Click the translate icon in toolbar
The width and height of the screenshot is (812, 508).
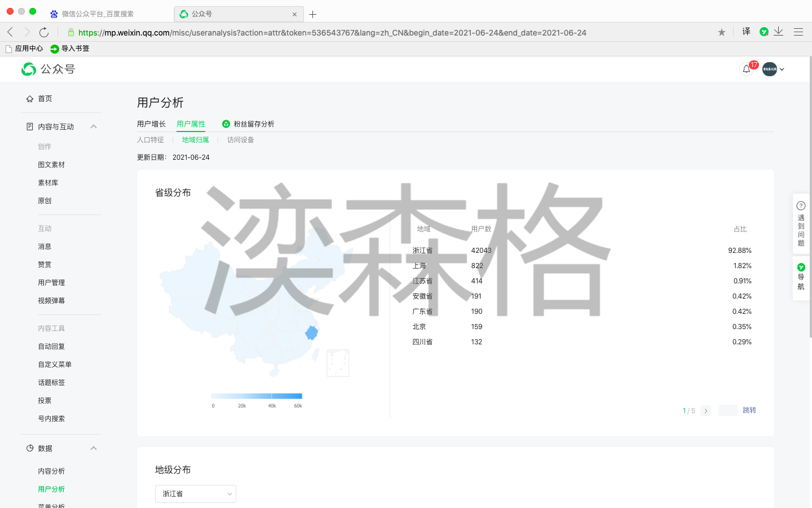coord(746,32)
